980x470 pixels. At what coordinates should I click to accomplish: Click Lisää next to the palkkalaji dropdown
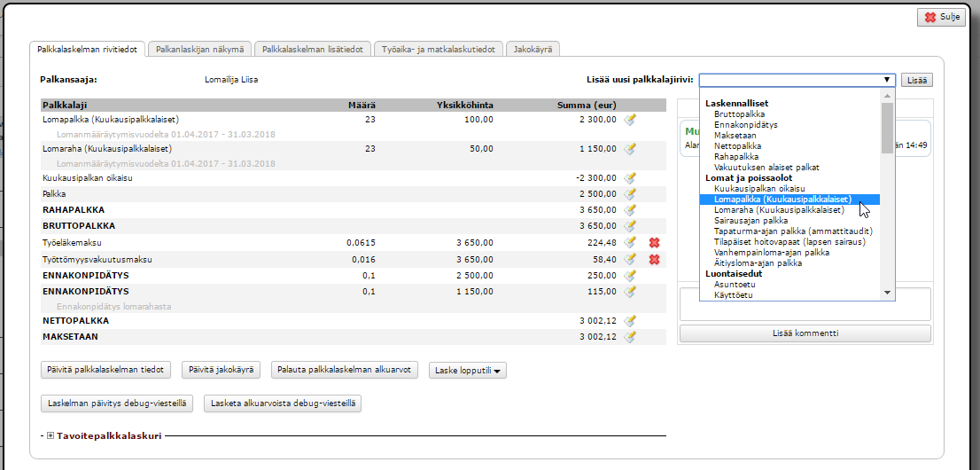917,80
